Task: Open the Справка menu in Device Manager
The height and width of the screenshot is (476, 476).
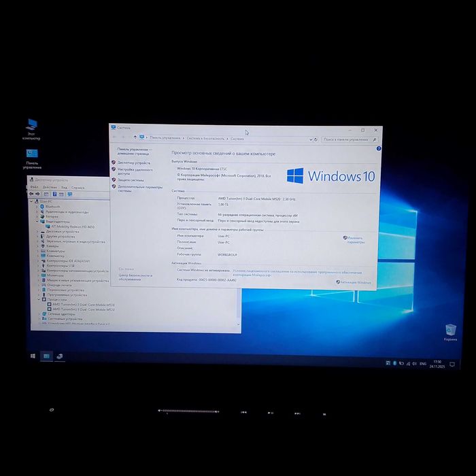Action: (x=78, y=188)
